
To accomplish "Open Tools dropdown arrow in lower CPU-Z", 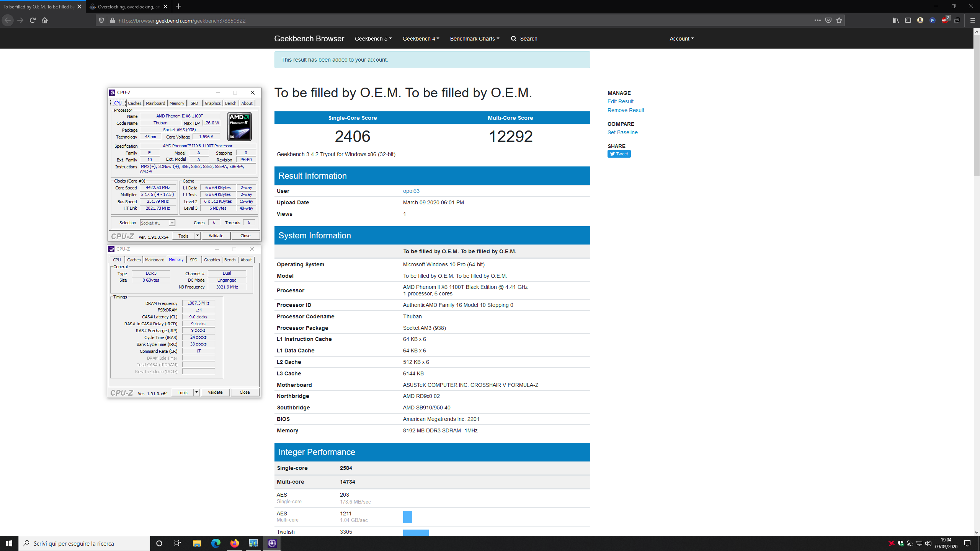I will point(196,392).
